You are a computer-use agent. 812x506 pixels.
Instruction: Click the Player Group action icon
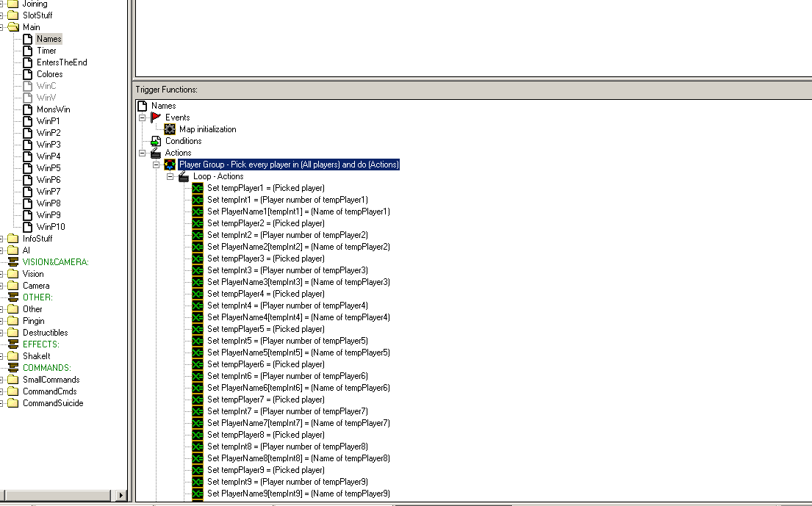pos(170,165)
